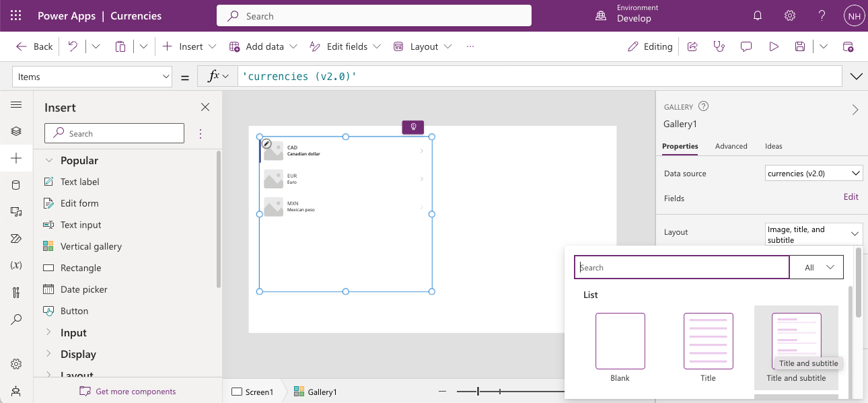Open Tree view in left rail
868x403 pixels.
pos(16,131)
